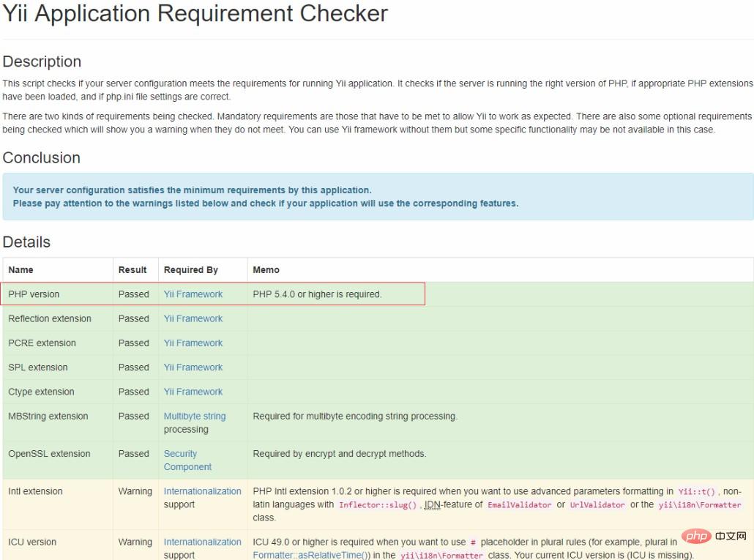Click the Result column header
Image resolution: width=754 pixels, height=560 pixels.
pyautogui.click(x=132, y=270)
